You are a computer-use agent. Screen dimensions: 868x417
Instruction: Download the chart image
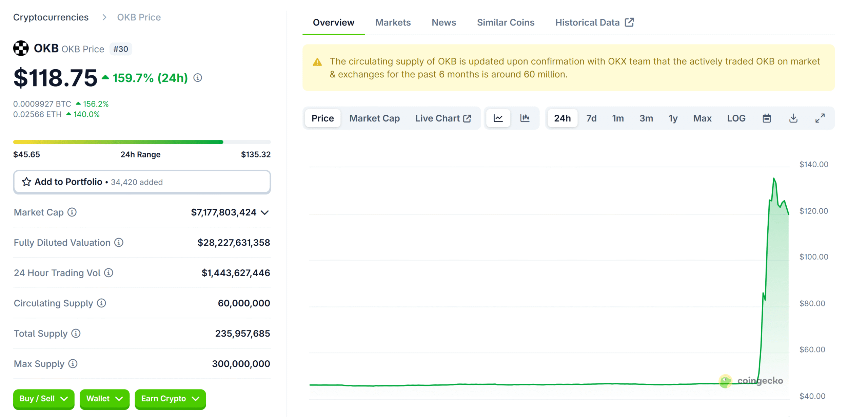click(x=793, y=118)
